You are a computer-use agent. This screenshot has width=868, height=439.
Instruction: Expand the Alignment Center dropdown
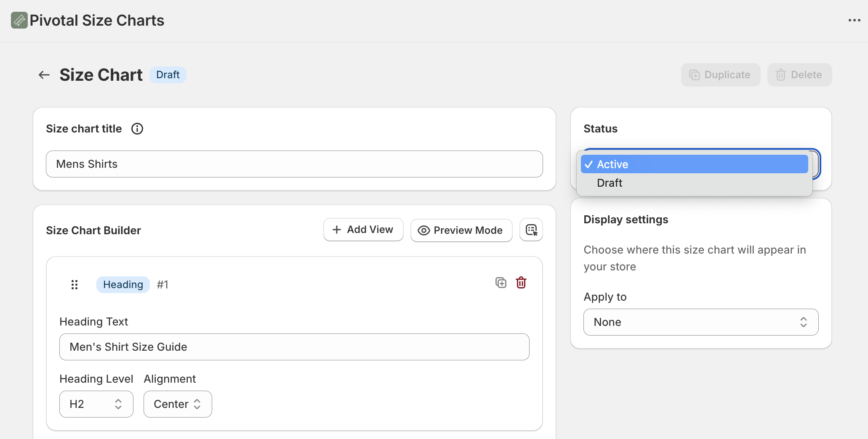[178, 404]
